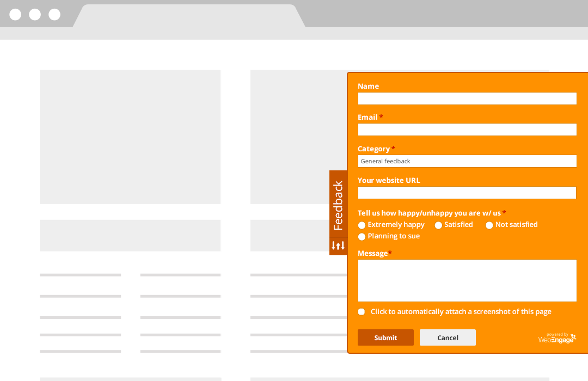Click the third browser window circle button
This screenshot has width=588, height=381.
click(54, 14)
